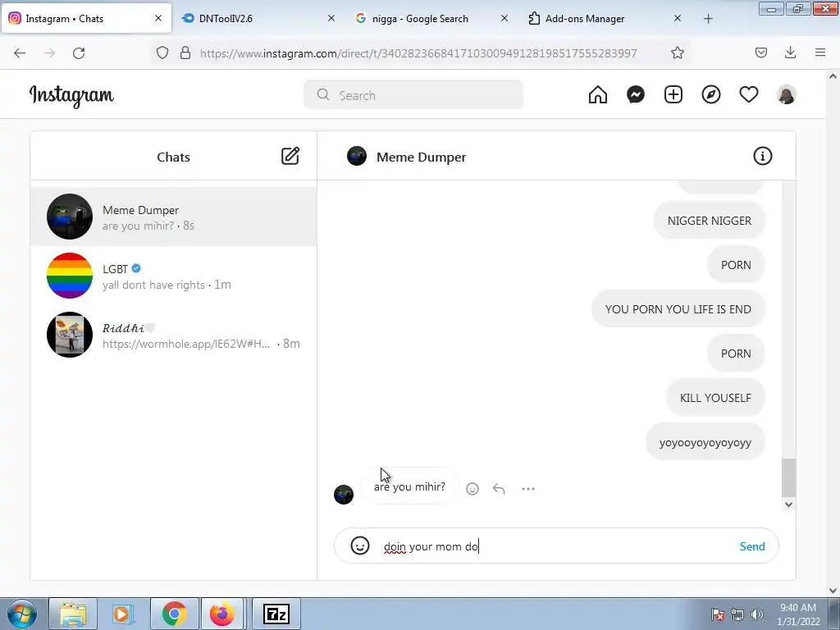Open a new browser tab
Screen dimensions: 840x630
[x=708, y=19]
